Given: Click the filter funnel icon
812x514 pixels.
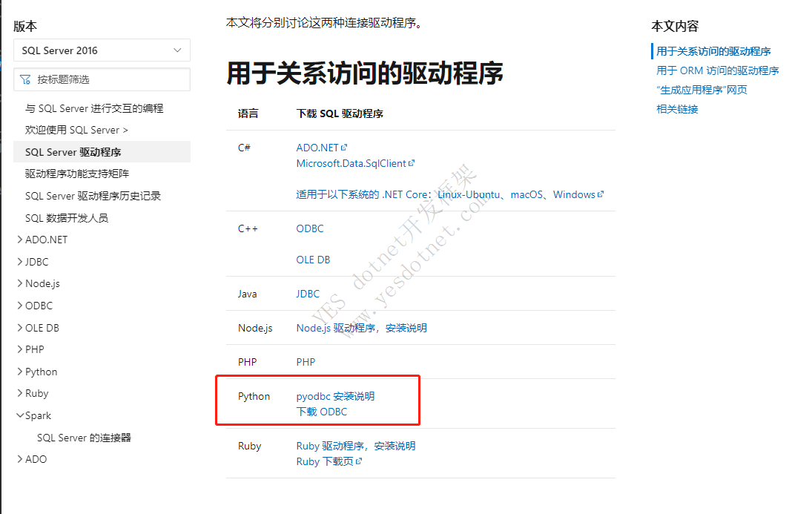Looking at the screenshot, I should click(25, 79).
